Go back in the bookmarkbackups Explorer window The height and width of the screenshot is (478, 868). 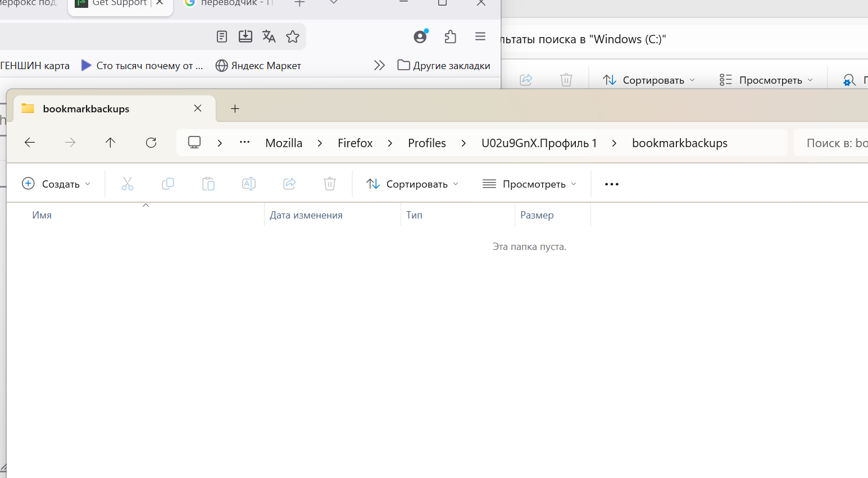[x=30, y=143]
